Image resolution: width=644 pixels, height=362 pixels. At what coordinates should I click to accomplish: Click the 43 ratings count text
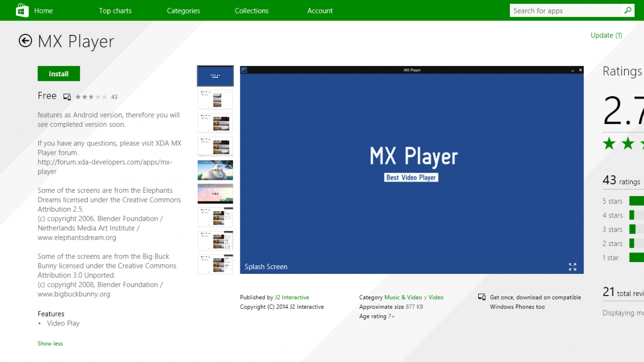pos(621,181)
